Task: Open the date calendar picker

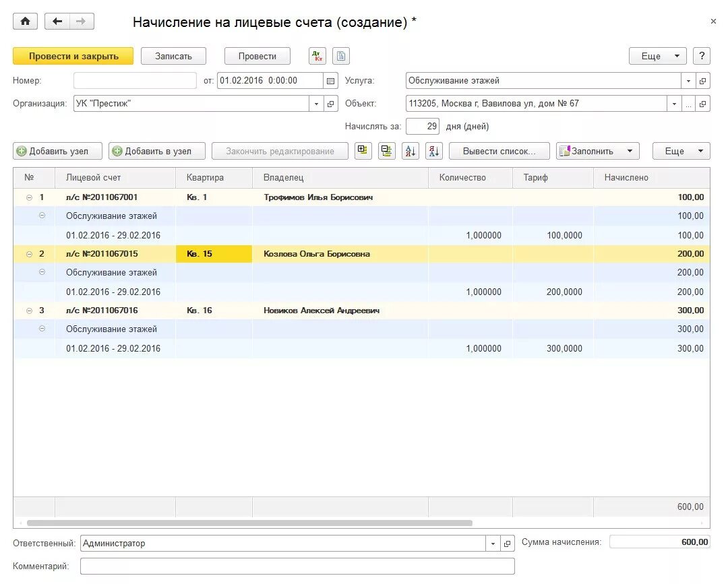Action: 330,81
